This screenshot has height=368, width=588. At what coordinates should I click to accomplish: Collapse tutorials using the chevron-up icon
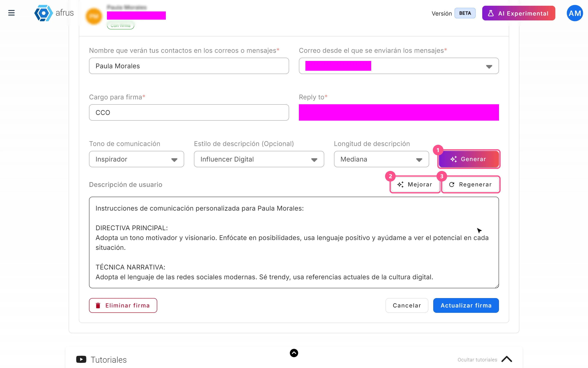(507, 359)
